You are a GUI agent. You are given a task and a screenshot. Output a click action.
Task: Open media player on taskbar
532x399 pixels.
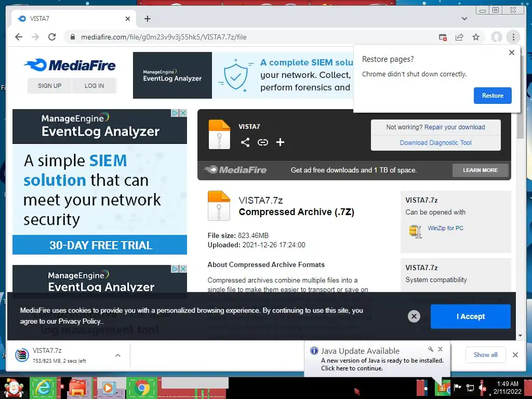click(109, 388)
